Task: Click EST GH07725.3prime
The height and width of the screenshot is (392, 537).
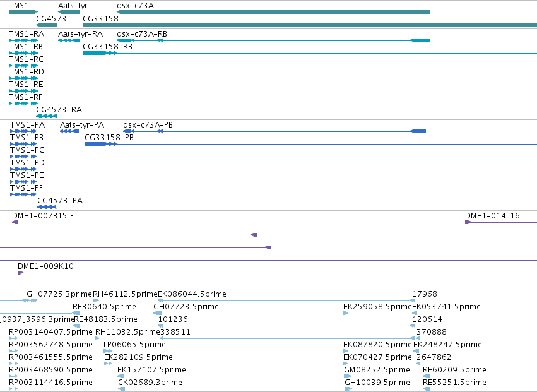Action: pos(59,294)
